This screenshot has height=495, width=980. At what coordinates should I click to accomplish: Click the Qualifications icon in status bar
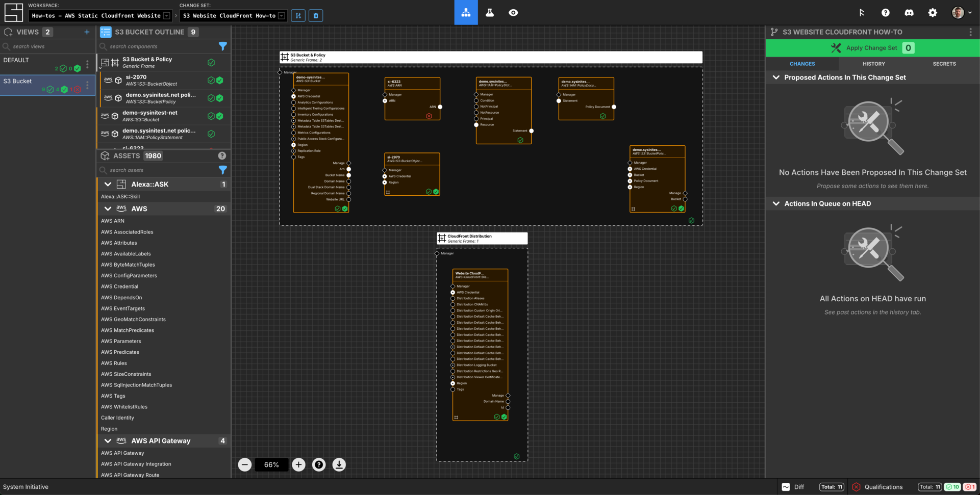tap(857, 487)
